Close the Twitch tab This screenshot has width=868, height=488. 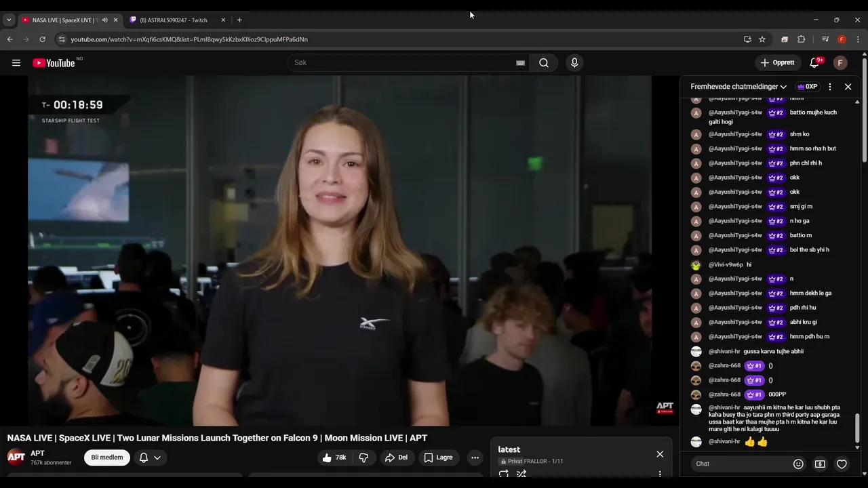click(223, 20)
